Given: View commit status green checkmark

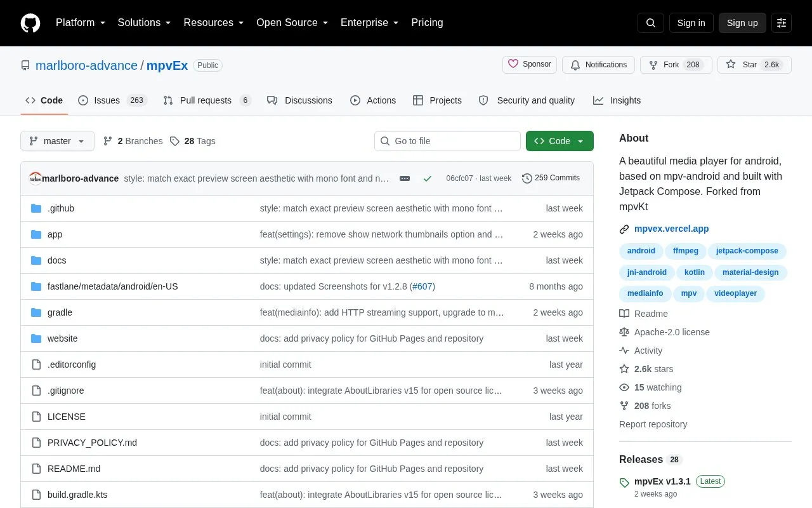Looking at the screenshot, I should 428,178.
